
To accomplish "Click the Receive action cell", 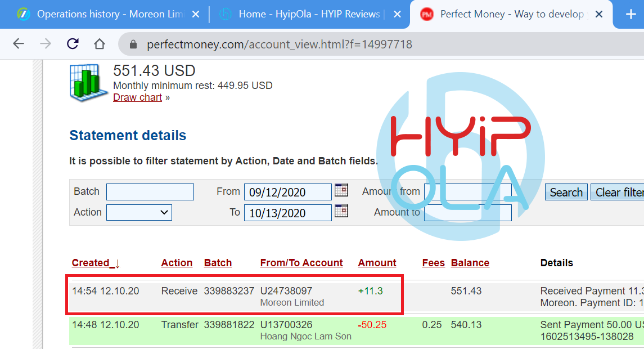I will 179,291.
